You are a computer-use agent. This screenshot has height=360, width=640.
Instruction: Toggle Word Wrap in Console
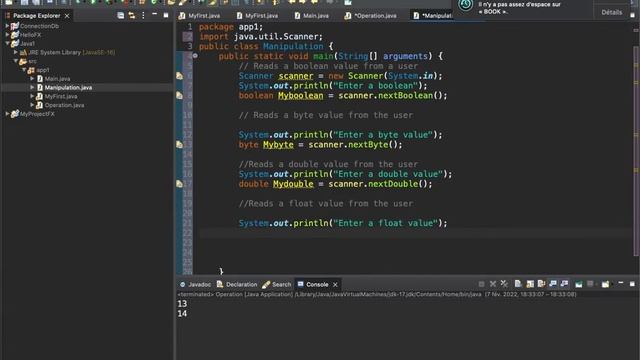(x=541, y=284)
